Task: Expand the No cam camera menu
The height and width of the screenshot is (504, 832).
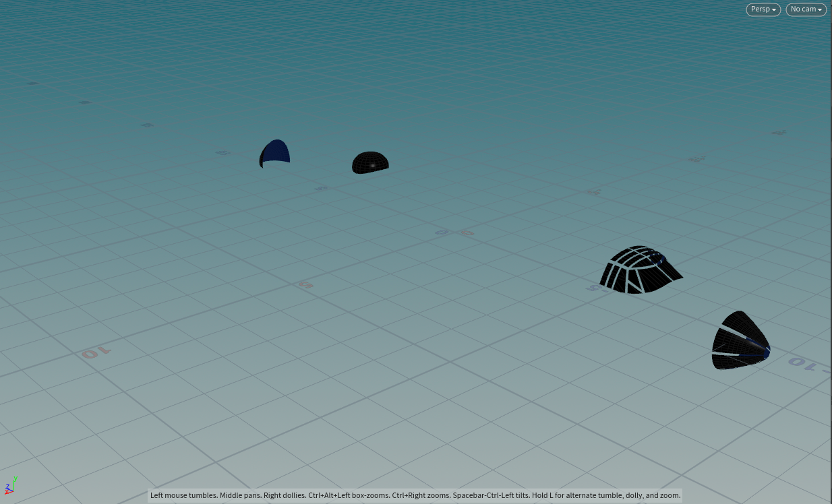Action: [806, 9]
